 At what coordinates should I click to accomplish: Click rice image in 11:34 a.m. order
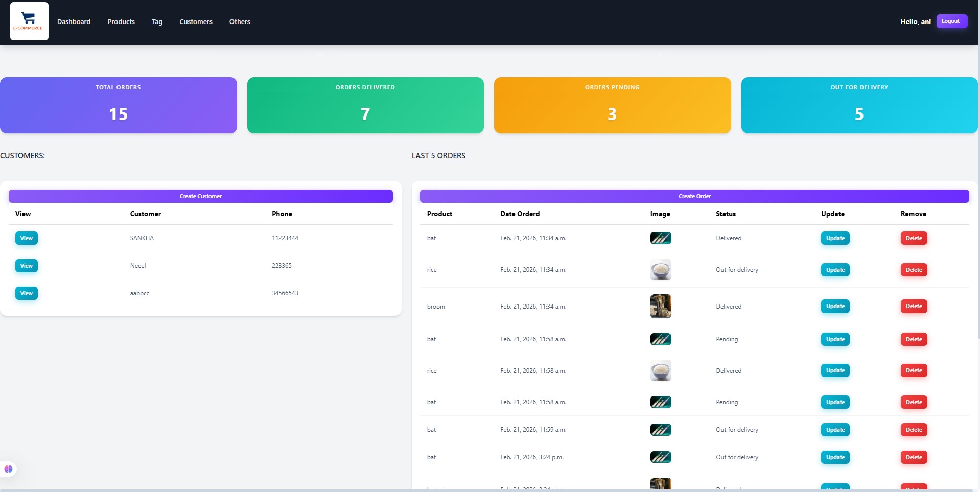(661, 270)
